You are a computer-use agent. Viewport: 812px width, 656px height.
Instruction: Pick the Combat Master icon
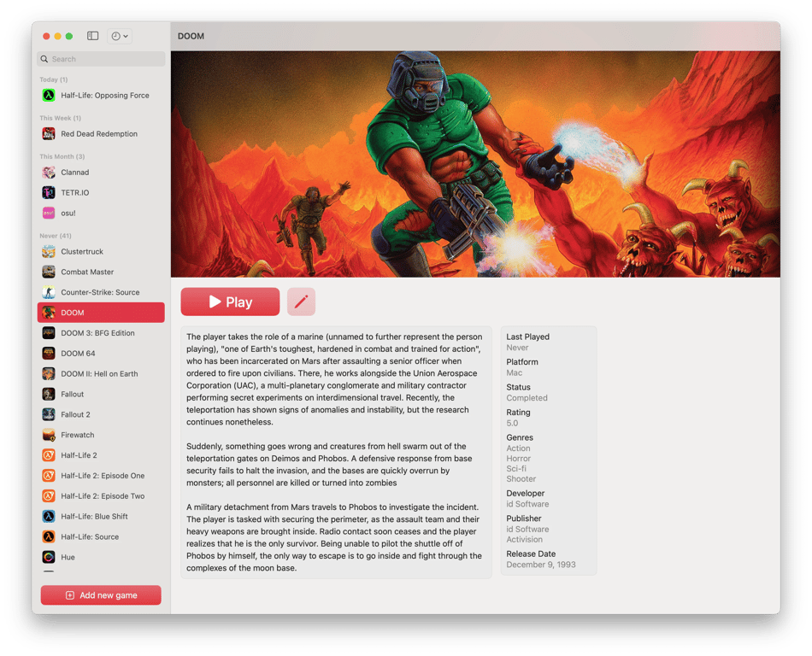(x=49, y=272)
